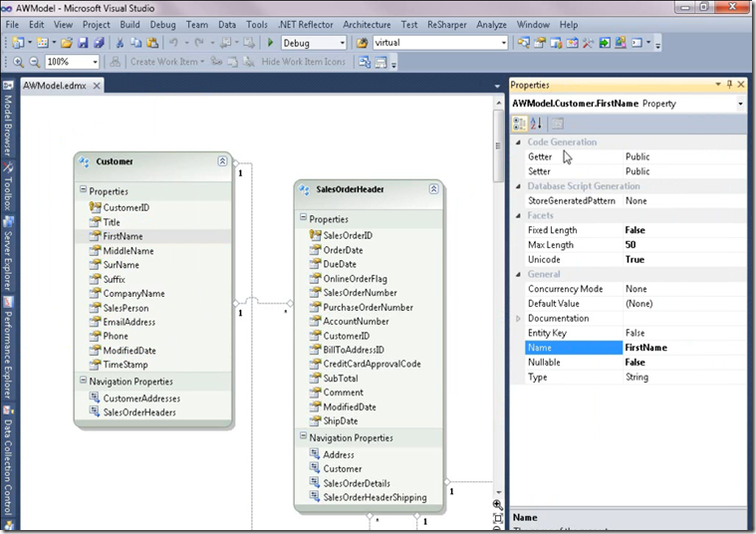Select the FirstName property in Customer
The width and height of the screenshot is (756, 534).
coord(123,236)
